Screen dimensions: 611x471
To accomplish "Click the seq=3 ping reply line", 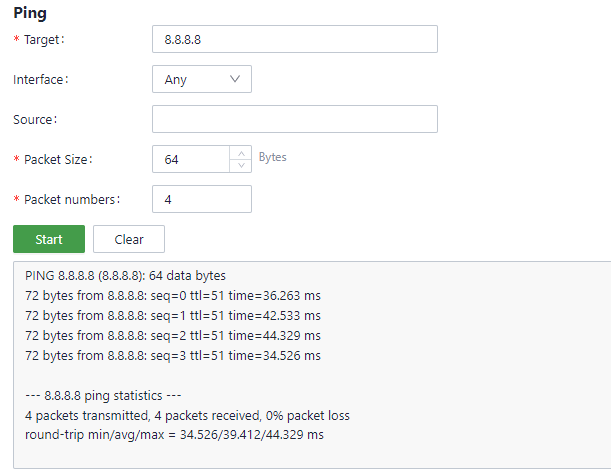I will pyautogui.click(x=172, y=356).
